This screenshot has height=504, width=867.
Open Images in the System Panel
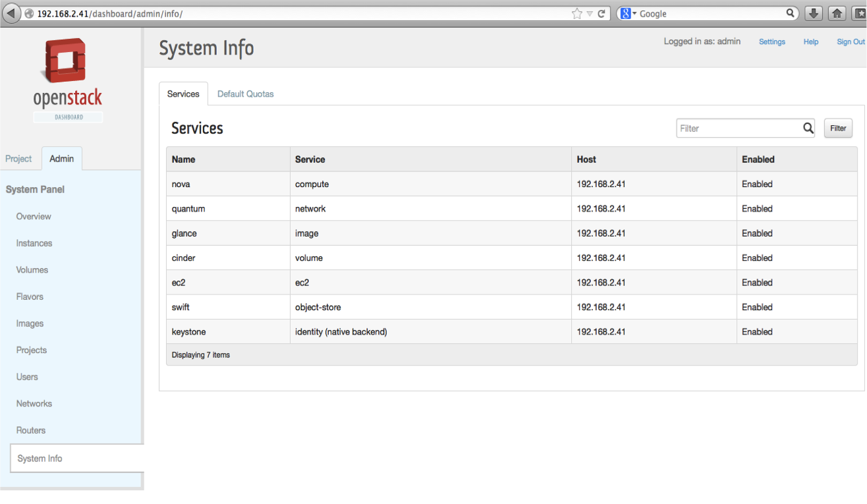[30, 323]
